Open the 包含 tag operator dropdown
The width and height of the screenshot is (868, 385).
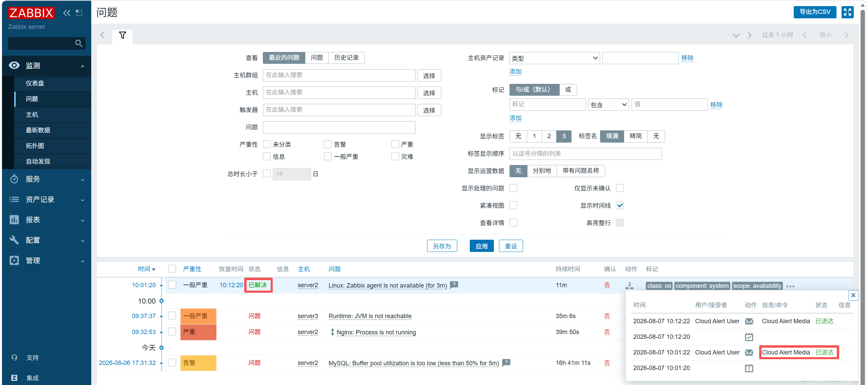pos(609,105)
